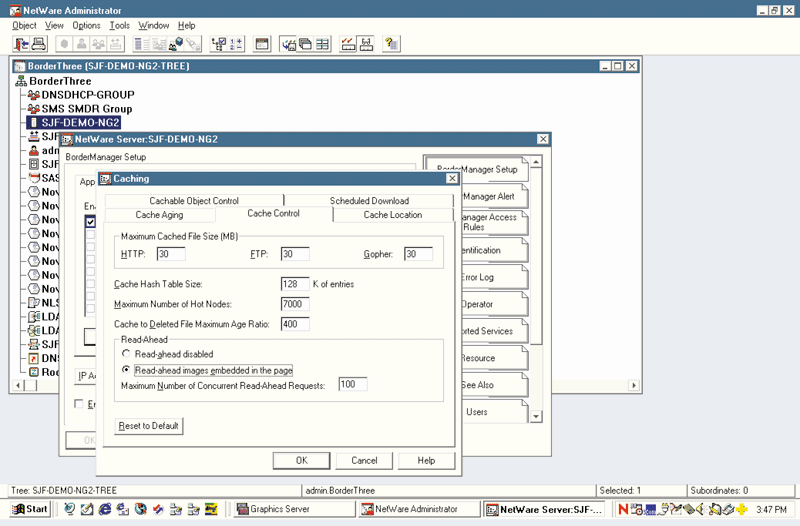Select Read-ahead images embedded in the page
The image size is (800, 526).
126,370
